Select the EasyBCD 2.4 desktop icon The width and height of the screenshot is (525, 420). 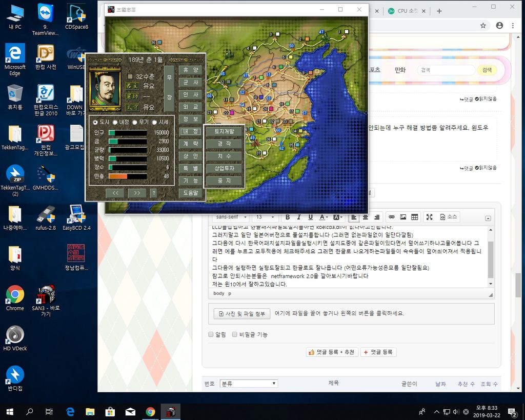click(x=77, y=218)
